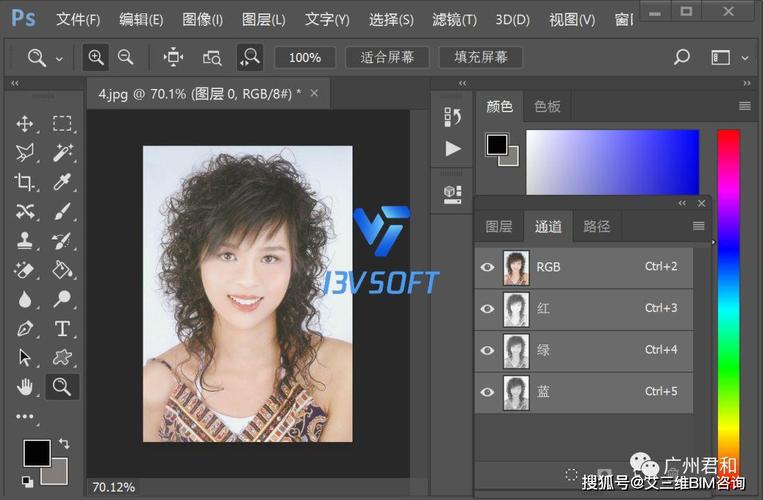
Task: Open workspace switcher dropdown arrow
Action: 745,58
